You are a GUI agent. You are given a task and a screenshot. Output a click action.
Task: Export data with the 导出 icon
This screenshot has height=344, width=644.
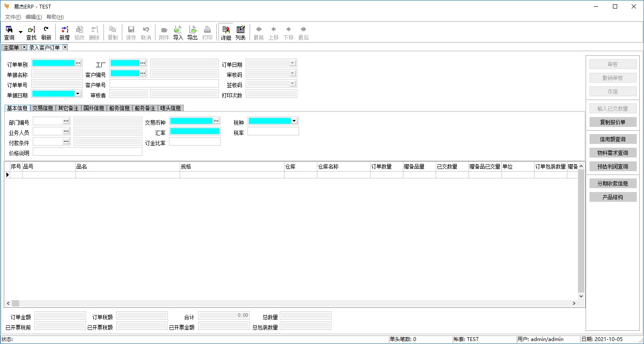(193, 32)
